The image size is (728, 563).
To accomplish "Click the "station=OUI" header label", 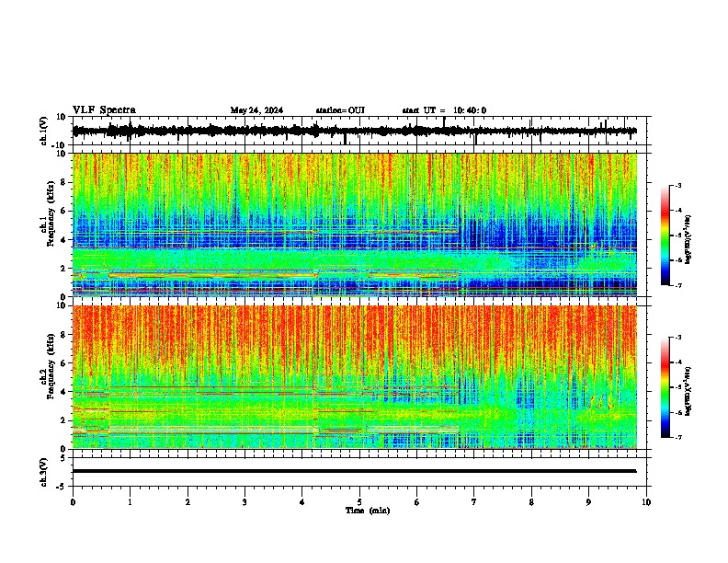I will (340, 110).
